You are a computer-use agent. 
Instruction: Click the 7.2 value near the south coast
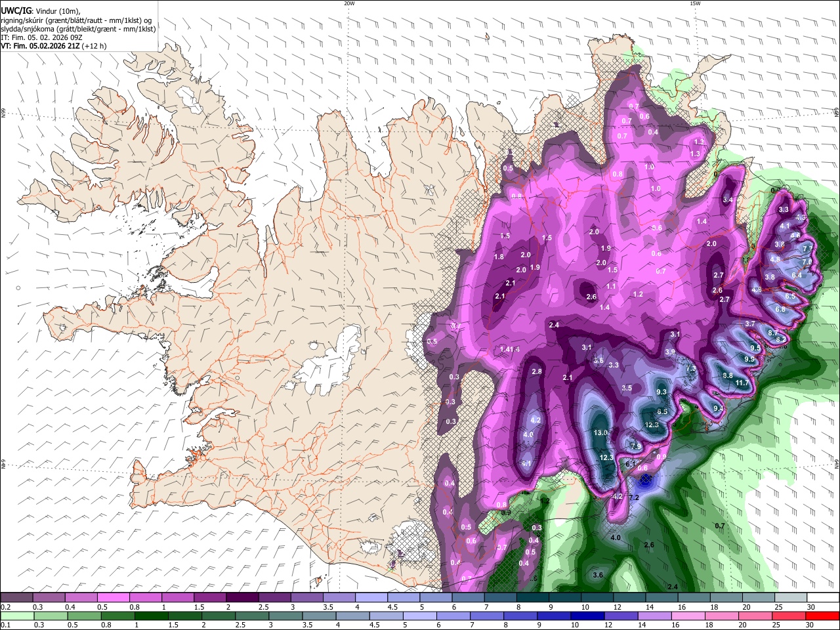(x=634, y=498)
